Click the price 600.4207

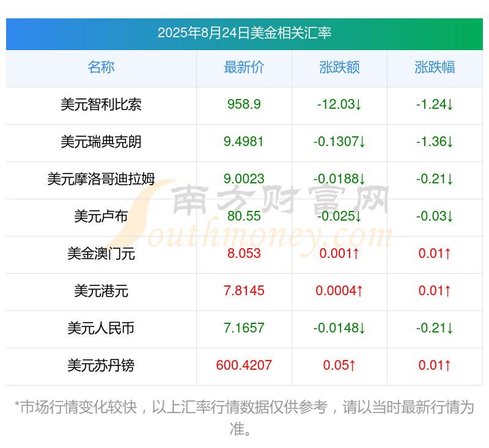click(244, 365)
